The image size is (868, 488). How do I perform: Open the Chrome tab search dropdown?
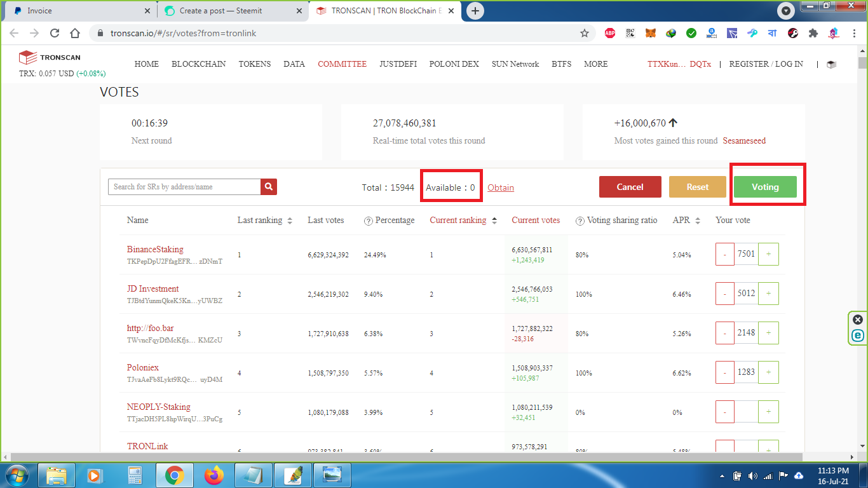click(786, 11)
